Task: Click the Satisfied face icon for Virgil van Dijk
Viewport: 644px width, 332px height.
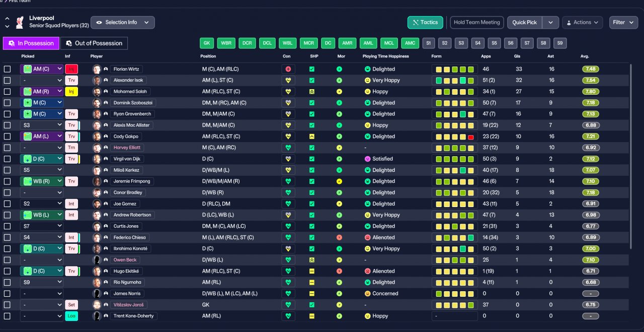Action: (367, 159)
